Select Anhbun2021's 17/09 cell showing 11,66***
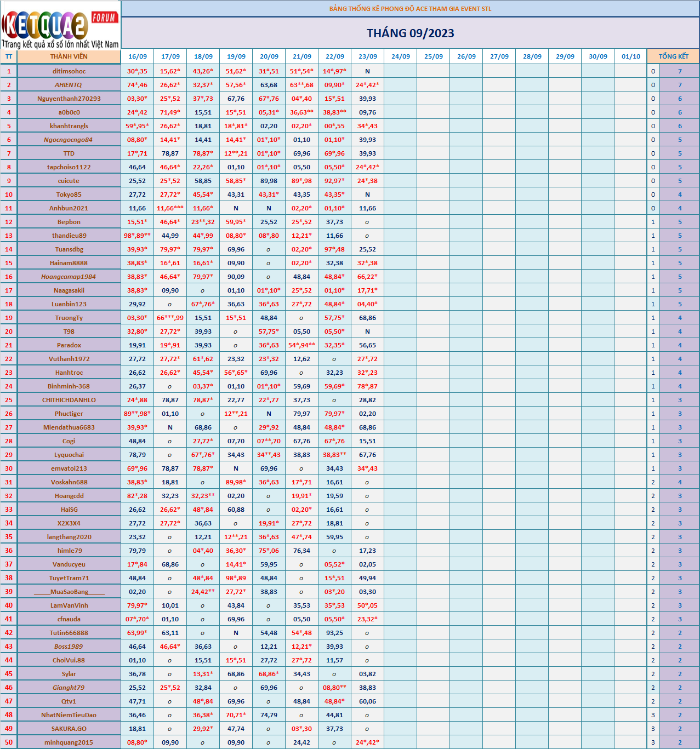 pyautogui.click(x=170, y=208)
